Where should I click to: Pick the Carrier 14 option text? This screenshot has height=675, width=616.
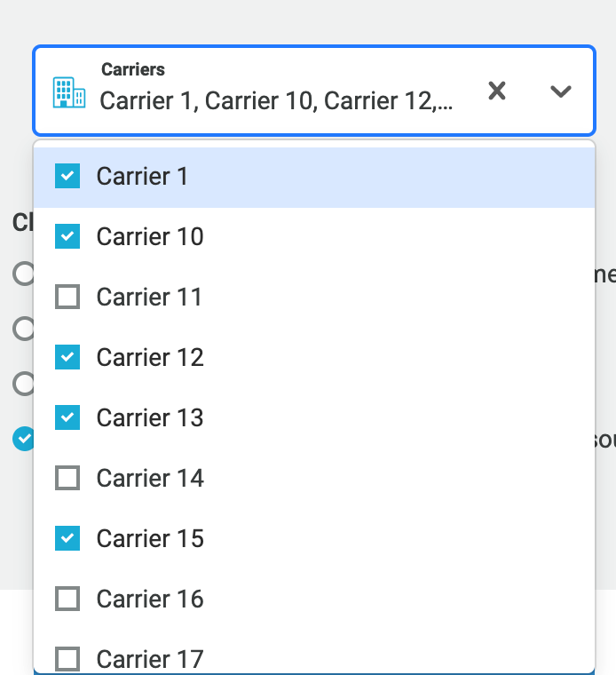click(x=150, y=478)
